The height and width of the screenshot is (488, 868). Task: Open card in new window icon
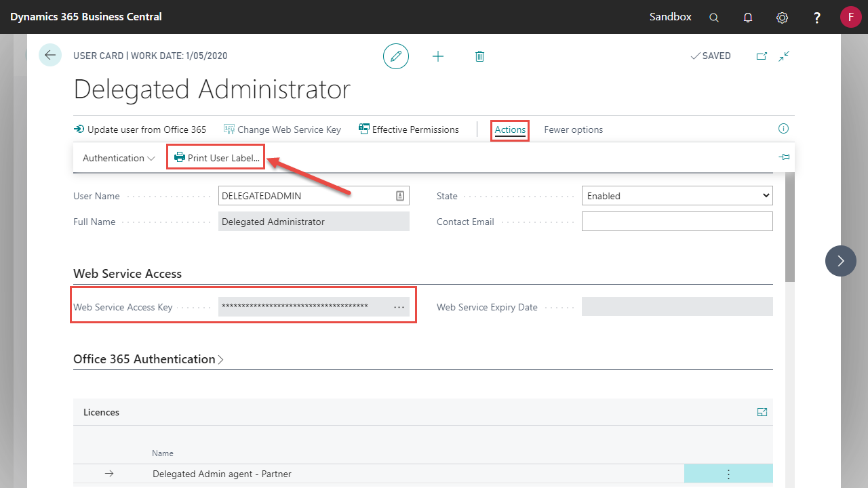[x=762, y=56]
